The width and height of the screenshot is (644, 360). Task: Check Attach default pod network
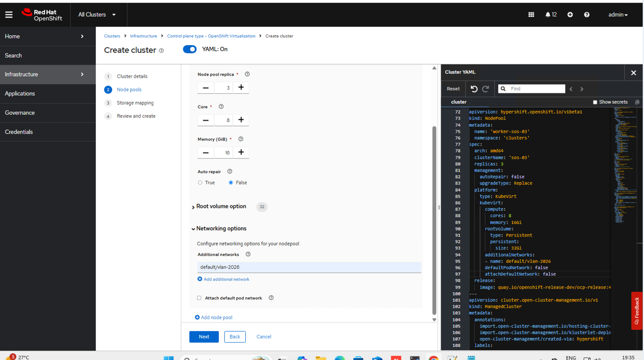click(199, 298)
